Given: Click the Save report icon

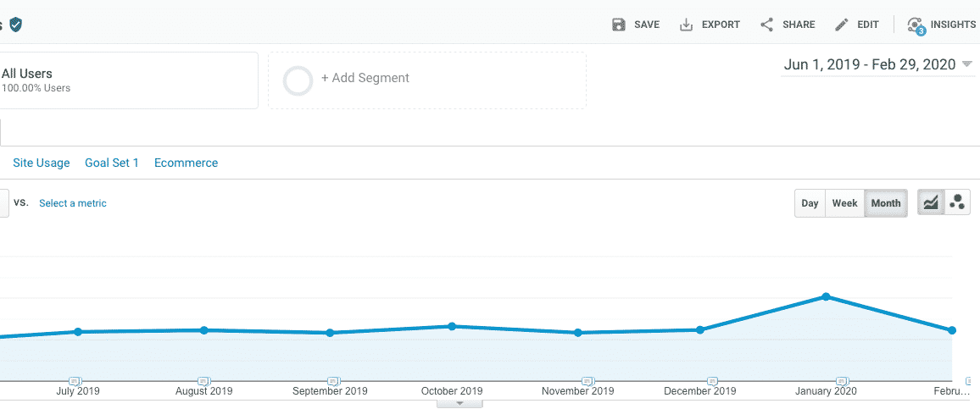Looking at the screenshot, I should (x=619, y=25).
